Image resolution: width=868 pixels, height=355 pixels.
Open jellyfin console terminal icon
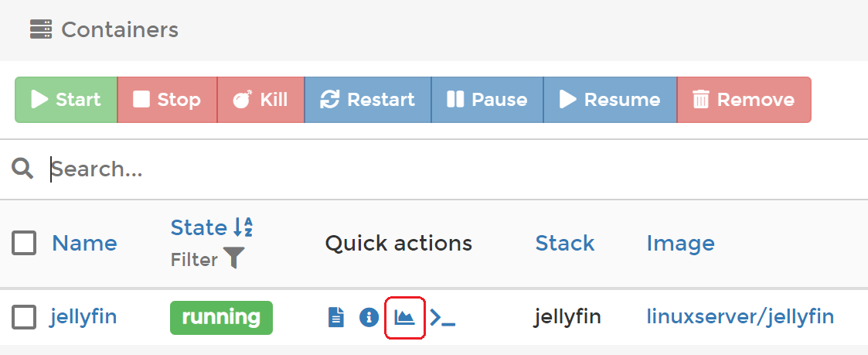tap(442, 317)
